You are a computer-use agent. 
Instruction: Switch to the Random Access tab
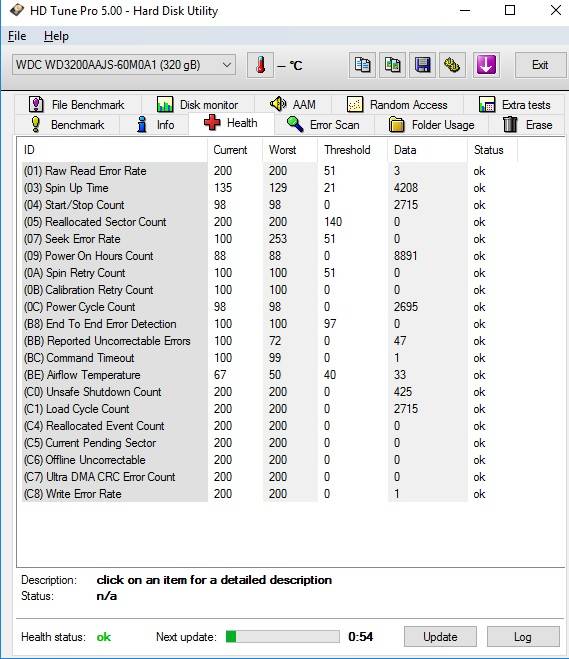(x=398, y=104)
